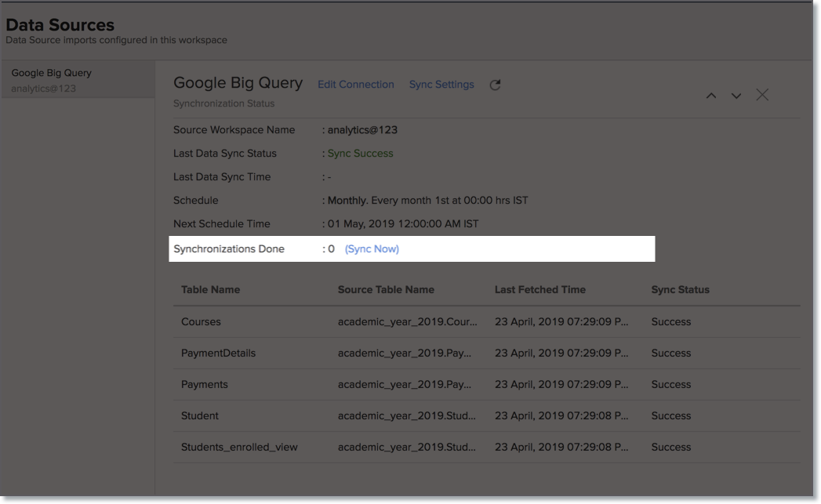Screen dimensions: 821x504
Task: Click the Data Sources page heading
Action: pyautogui.click(x=60, y=24)
